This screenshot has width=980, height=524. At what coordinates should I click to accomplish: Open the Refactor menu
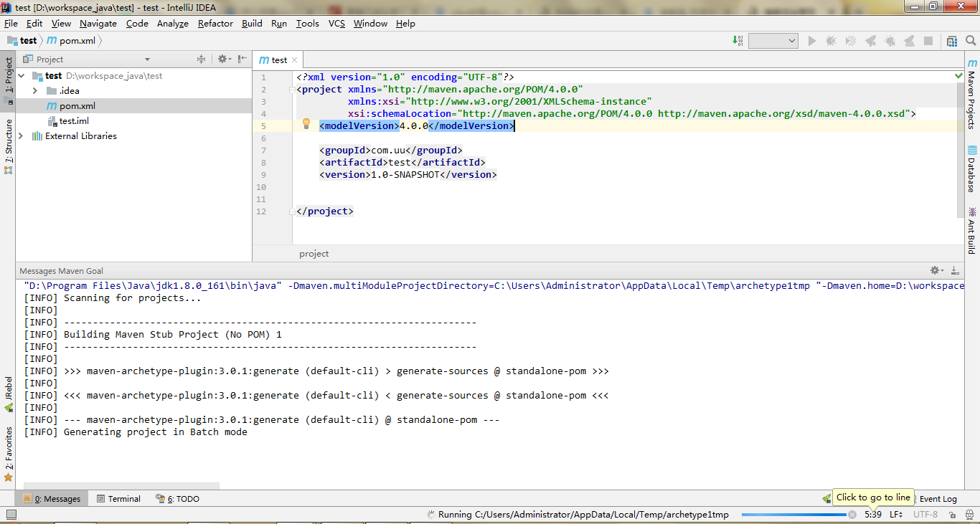click(x=215, y=23)
